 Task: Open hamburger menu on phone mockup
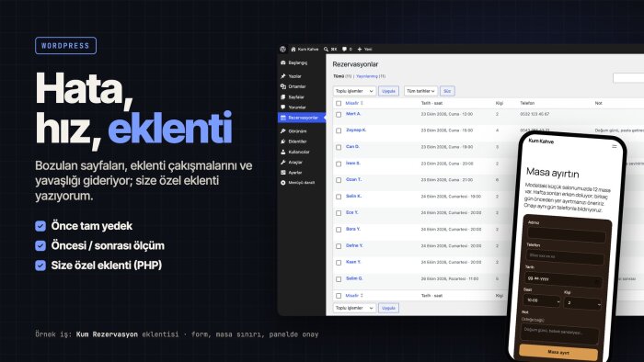[615, 146]
